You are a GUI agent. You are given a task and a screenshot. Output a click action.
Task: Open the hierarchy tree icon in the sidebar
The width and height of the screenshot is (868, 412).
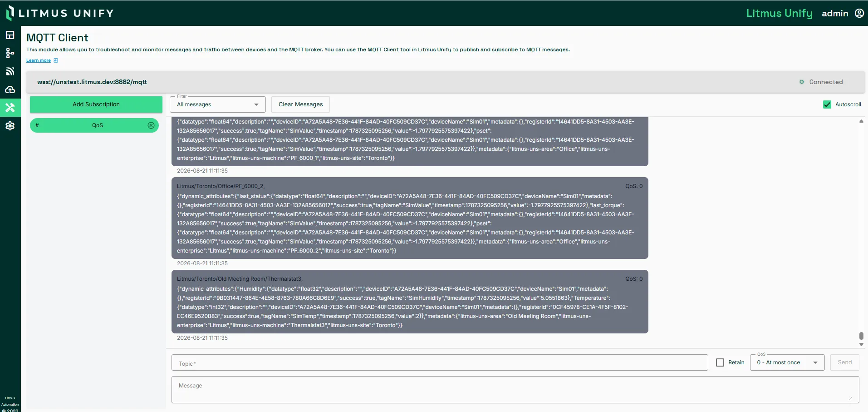click(10, 53)
